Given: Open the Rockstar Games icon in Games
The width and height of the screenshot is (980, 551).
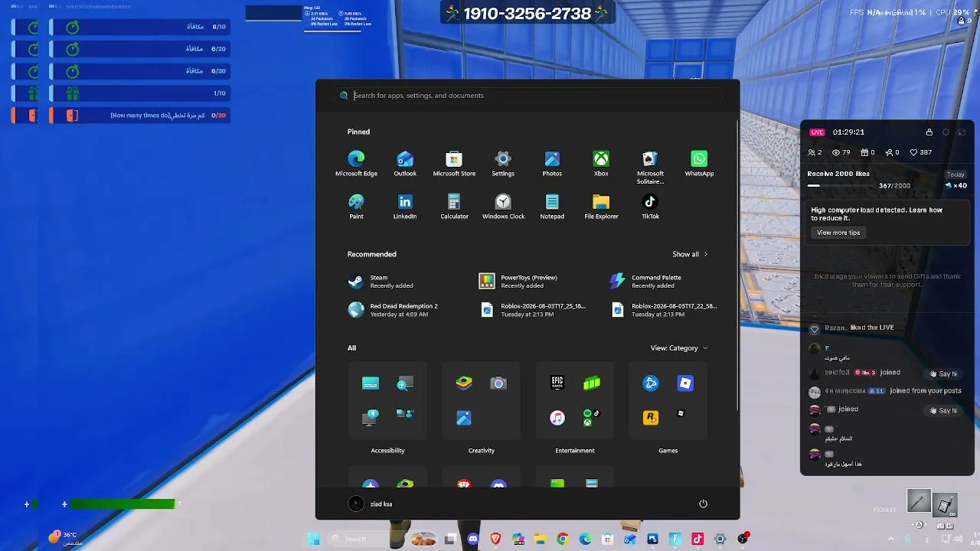Looking at the screenshot, I should click(x=651, y=418).
